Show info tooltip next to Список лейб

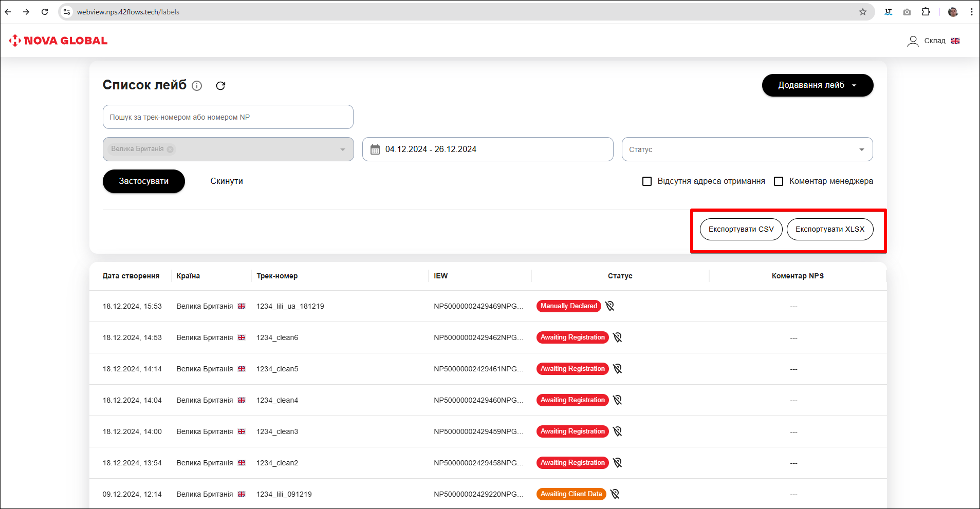197,86
